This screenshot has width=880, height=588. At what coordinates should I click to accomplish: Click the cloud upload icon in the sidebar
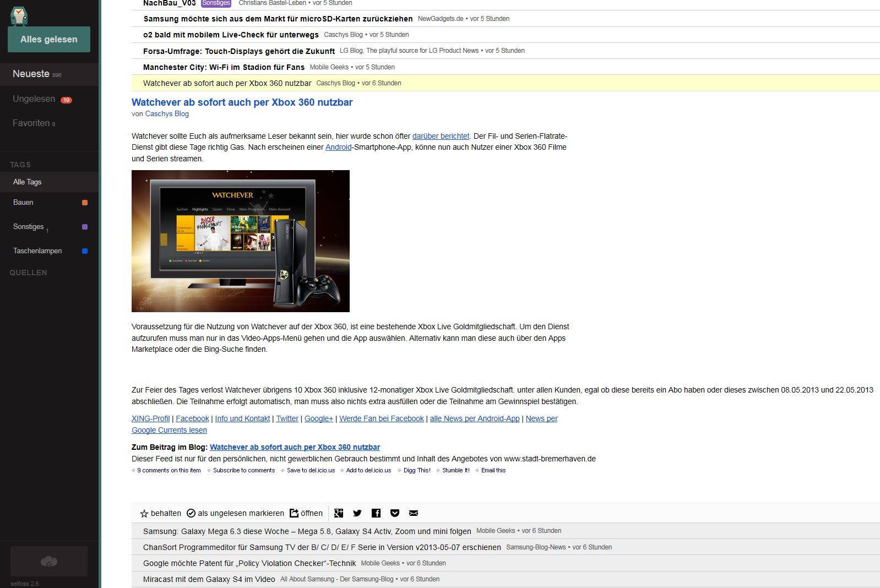coord(49,562)
